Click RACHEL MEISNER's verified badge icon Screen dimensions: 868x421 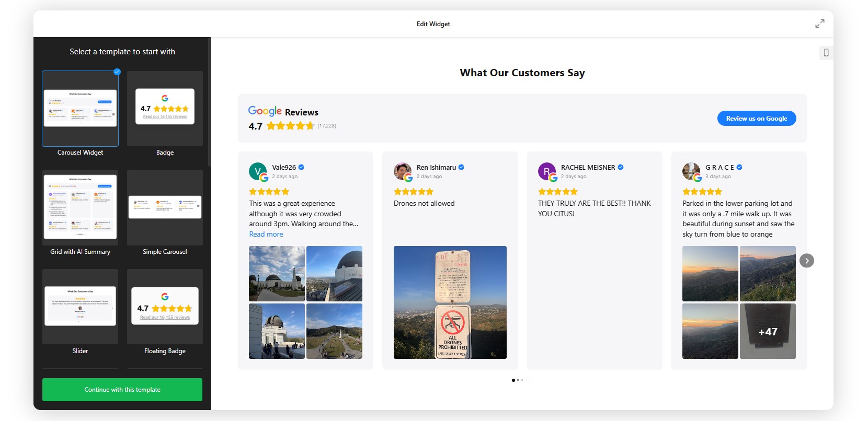[621, 168]
